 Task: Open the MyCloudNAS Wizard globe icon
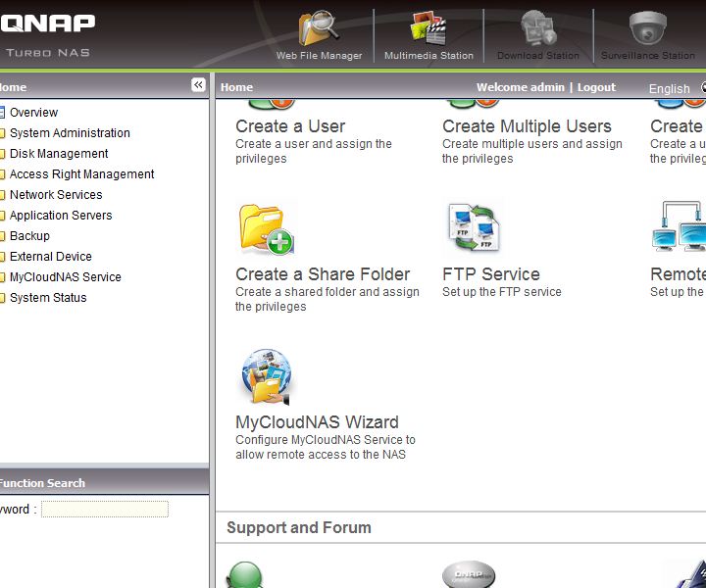(x=267, y=377)
